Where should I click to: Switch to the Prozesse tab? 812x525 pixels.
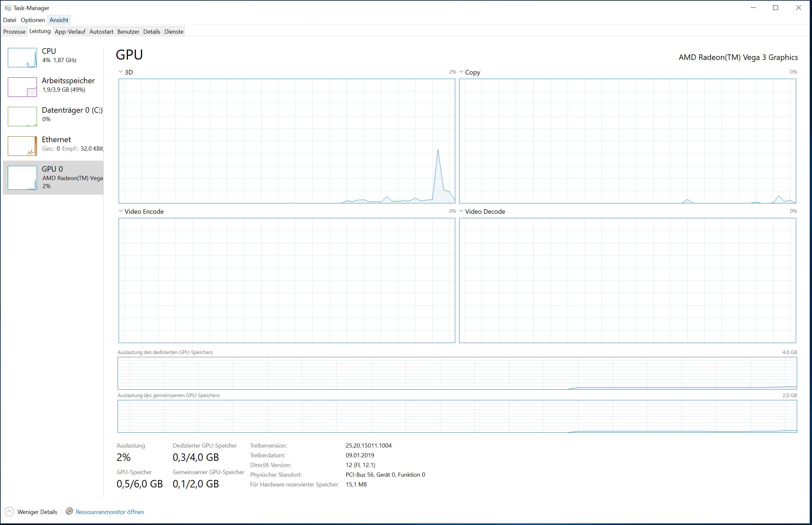click(14, 31)
